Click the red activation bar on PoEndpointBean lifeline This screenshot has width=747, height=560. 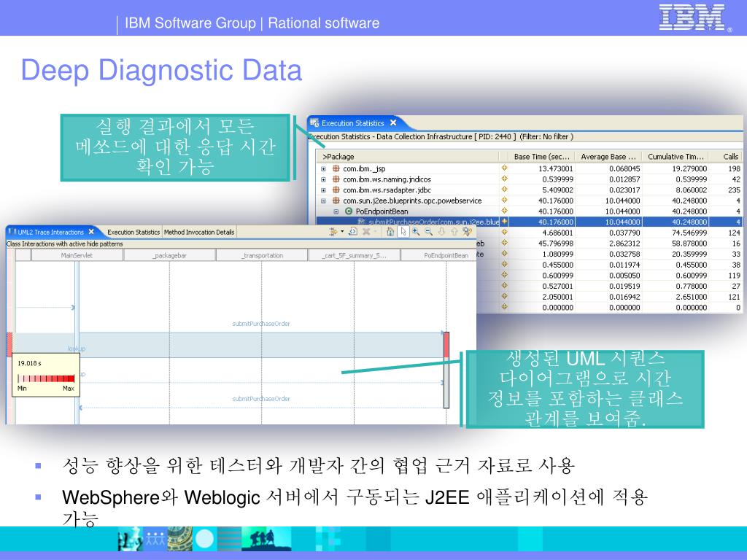tap(446, 345)
